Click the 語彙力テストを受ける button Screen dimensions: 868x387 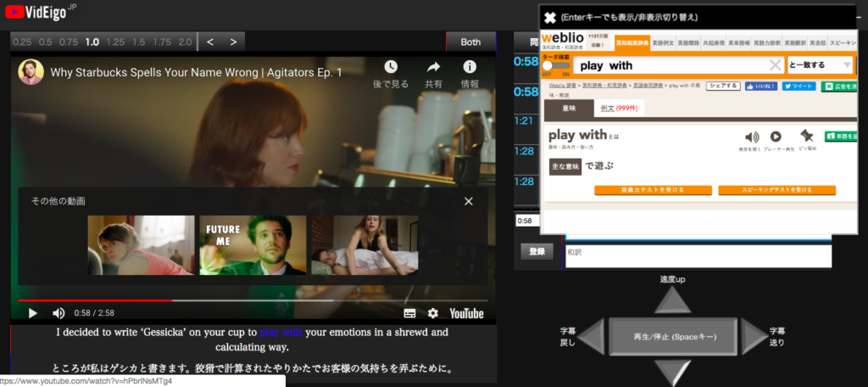coord(654,190)
